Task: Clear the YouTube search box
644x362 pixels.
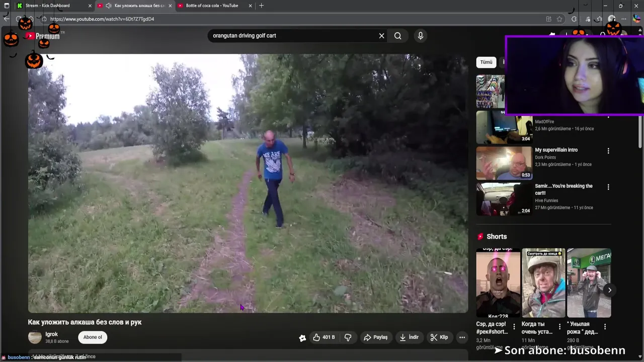Action: (381, 36)
